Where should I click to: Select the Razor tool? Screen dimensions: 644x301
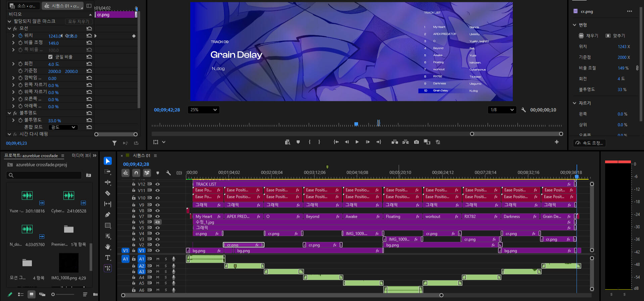pyautogui.click(x=108, y=193)
